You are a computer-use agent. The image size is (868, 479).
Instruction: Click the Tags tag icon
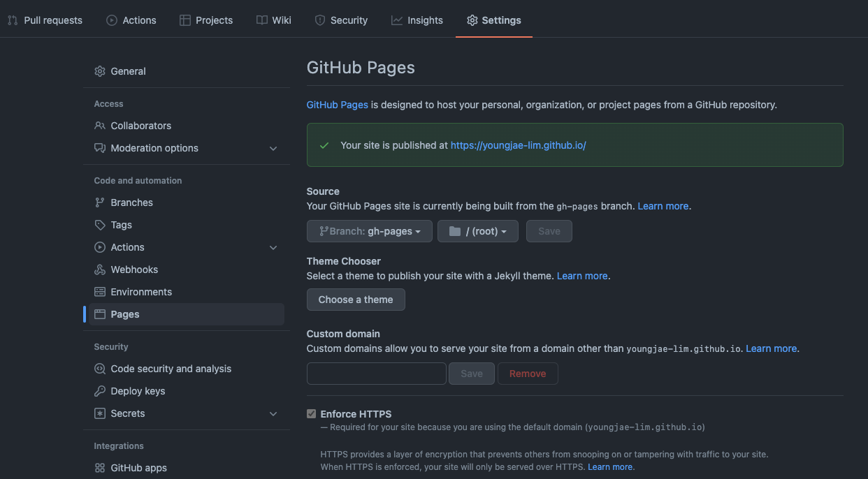pos(100,225)
